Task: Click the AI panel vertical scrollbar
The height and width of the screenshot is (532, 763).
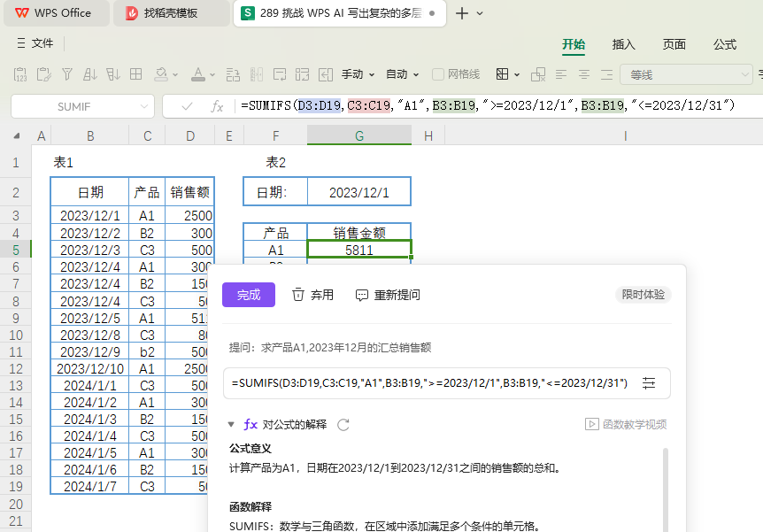Action: tap(666, 490)
